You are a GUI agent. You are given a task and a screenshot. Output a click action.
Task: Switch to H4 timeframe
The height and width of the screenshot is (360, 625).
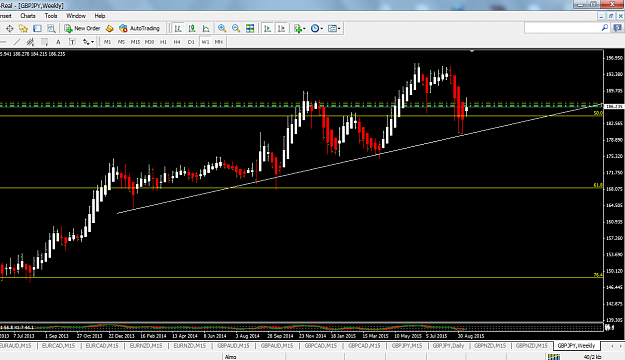pos(177,42)
